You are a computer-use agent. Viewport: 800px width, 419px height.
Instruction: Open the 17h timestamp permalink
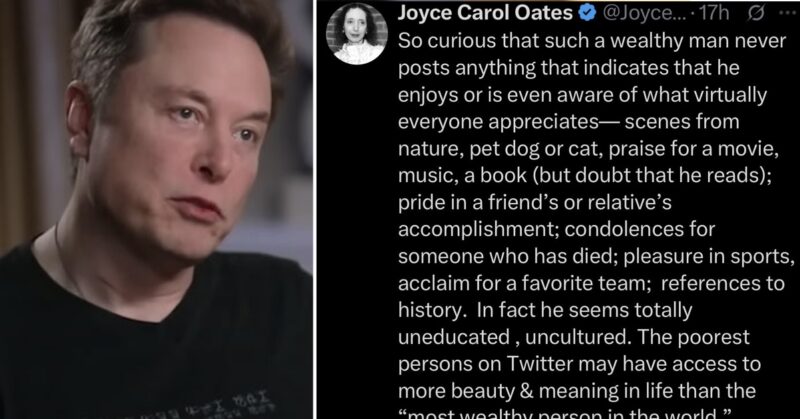[714, 13]
